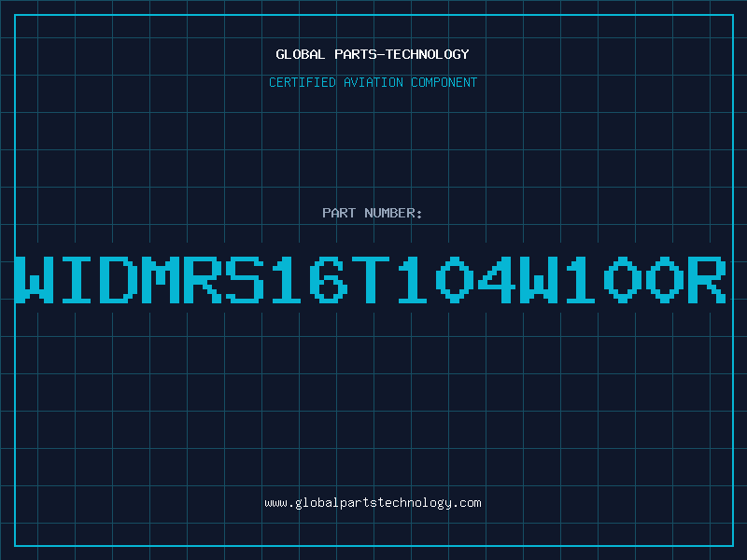Click the PART NUMBER: label
This screenshot has height=560, width=747.
coord(373,213)
